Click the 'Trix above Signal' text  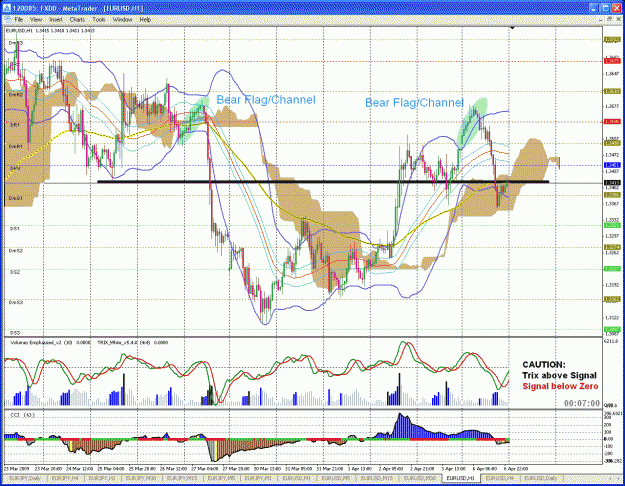tap(560, 375)
